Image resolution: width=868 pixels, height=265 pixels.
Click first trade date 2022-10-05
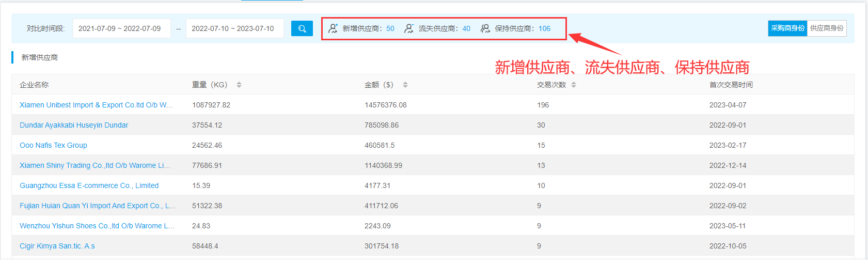(x=728, y=246)
